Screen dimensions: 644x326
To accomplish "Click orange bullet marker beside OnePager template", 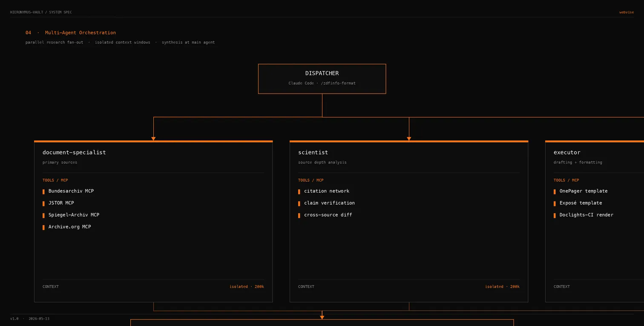I will [555, 192].
